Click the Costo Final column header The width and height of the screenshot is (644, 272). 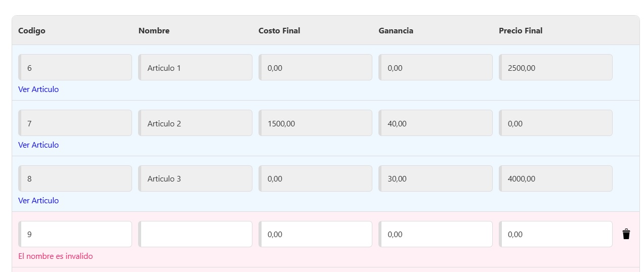[x=279, y=31]
